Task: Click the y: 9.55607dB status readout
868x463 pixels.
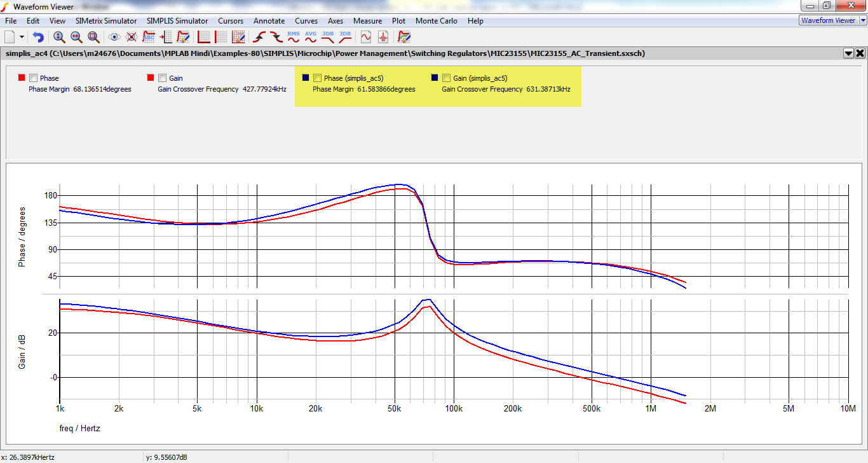Action: click(x=166, y=457)
